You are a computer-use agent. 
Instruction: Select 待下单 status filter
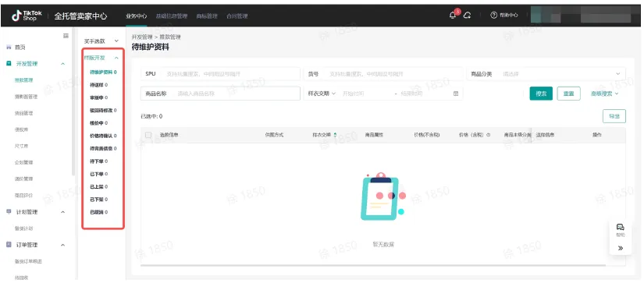[x=98, y=161]
